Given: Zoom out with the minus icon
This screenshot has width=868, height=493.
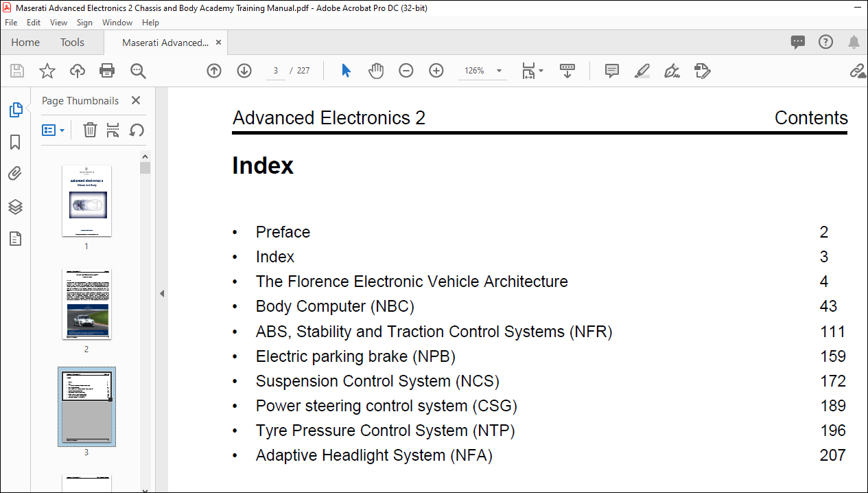Looking at the screenshot, I should tap(406, 71).
